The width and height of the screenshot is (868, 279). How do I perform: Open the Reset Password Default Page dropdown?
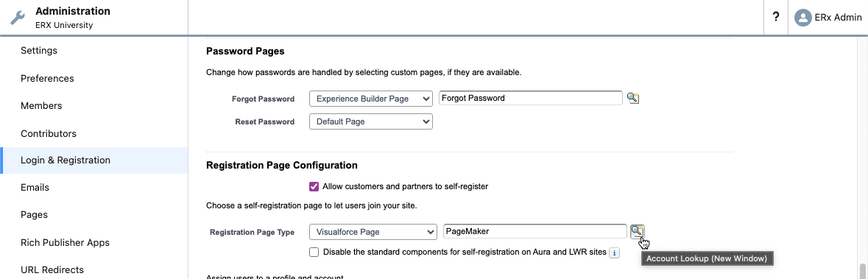(371, 121)
